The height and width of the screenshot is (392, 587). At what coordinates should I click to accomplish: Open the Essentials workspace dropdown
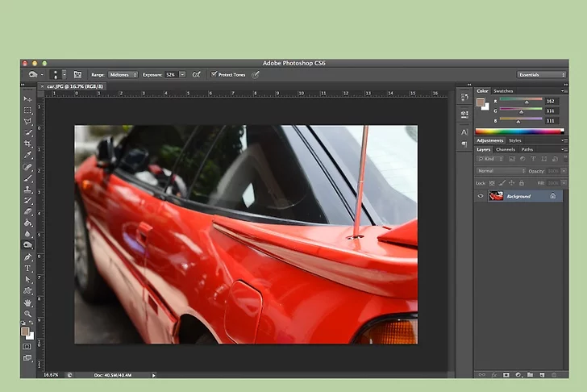pos(541,74)
